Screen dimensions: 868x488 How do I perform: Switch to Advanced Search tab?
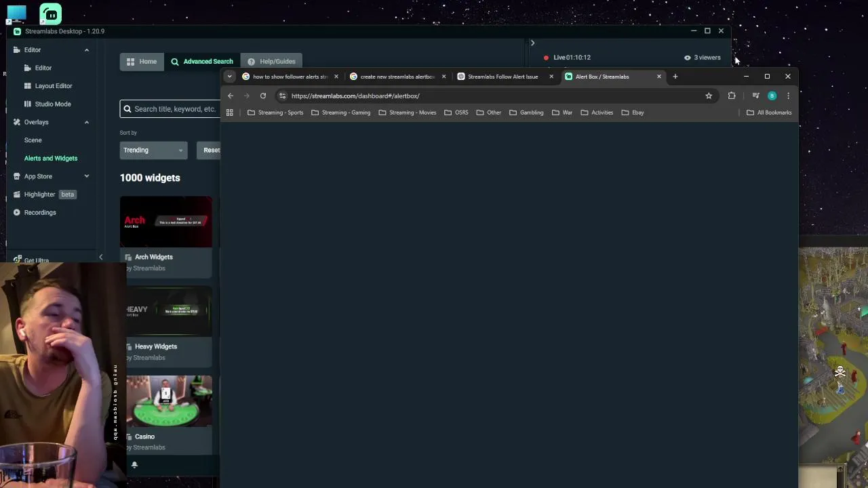[x=201, y=62]
